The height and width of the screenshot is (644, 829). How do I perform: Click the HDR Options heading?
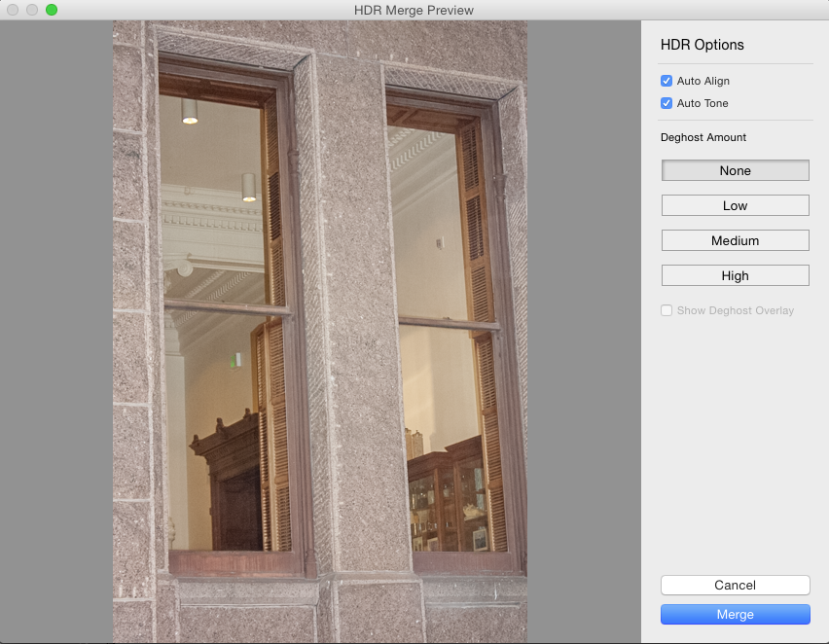(x=703, y=45)
